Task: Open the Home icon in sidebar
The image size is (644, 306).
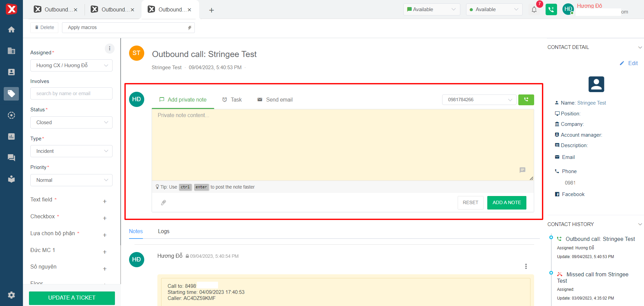Action: pos(11,30)
